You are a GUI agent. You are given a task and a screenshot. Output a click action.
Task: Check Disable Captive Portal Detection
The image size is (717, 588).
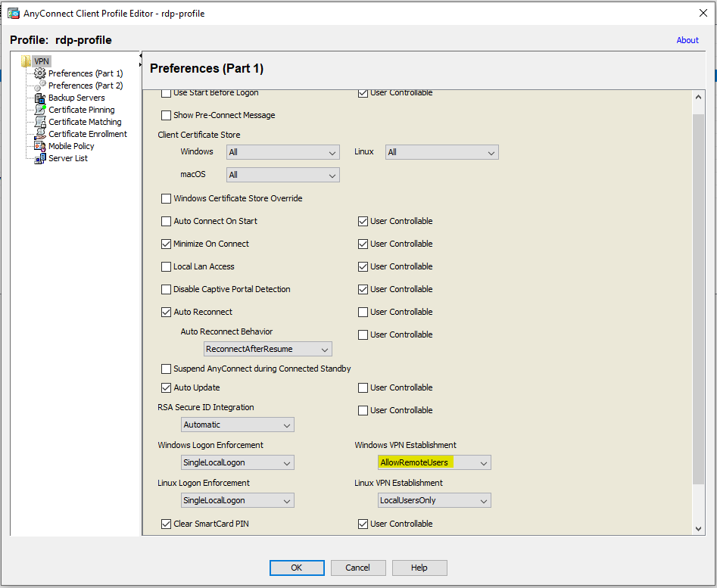166,289
